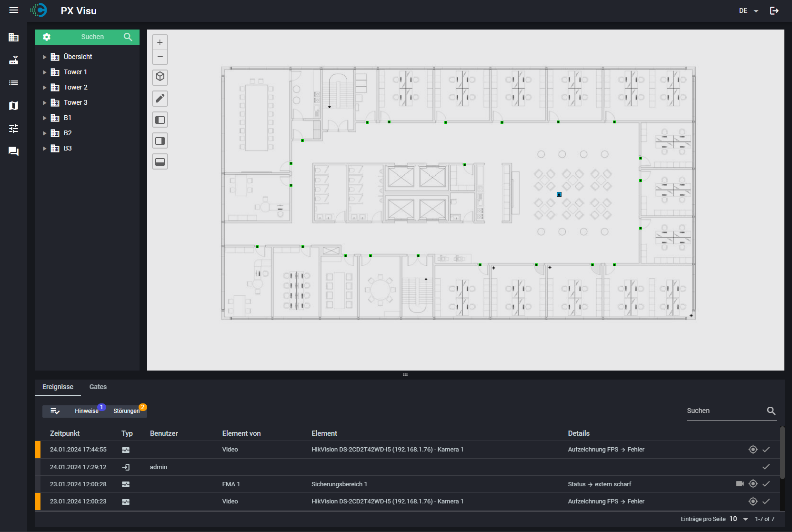Toggle the Hinweise filter
792x532 pixels.
87,411
